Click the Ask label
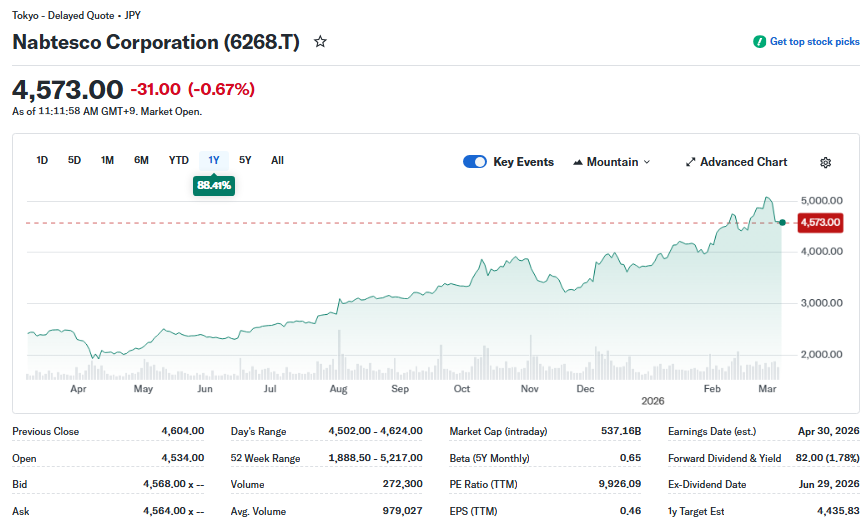This screenshot has height=528, width=867. [20, 511]
